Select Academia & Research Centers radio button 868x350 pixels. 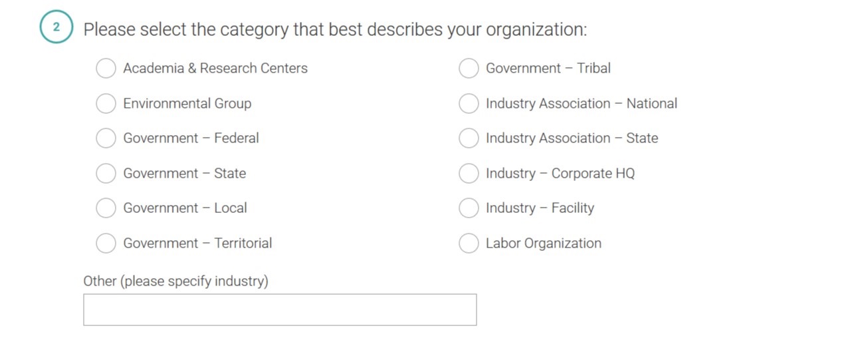(x=106, y=69)
